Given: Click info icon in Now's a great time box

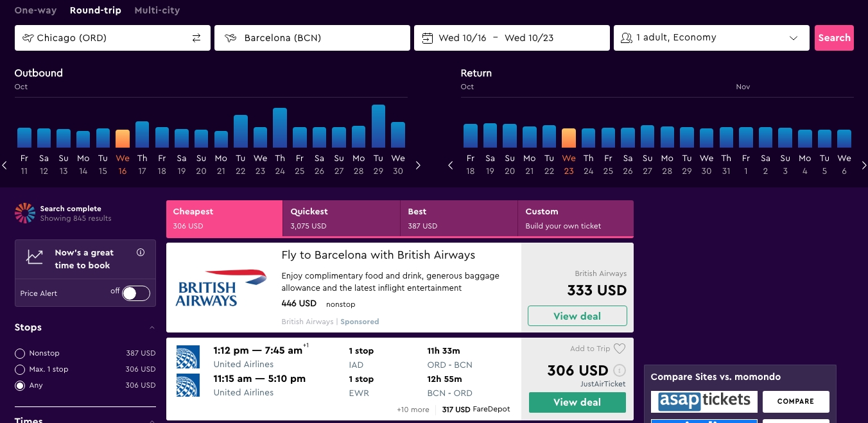Looking at the screenshot, I should (x=141, y=252).
